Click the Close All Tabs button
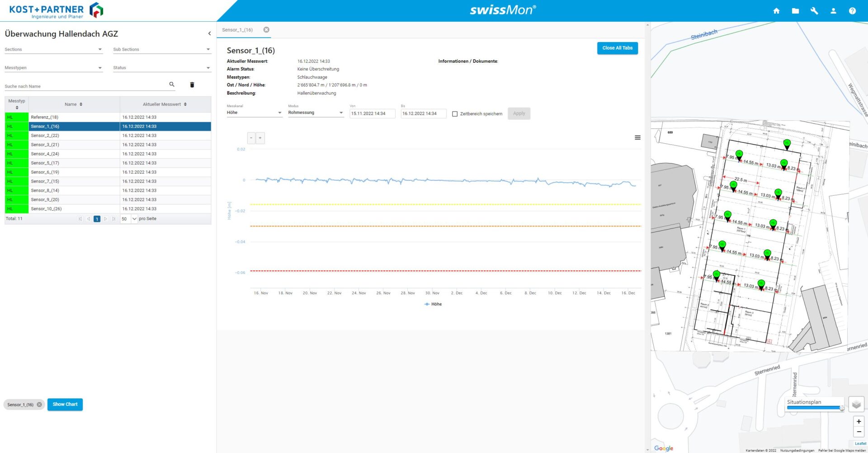 pyautogui.click(x=617, y=48)
